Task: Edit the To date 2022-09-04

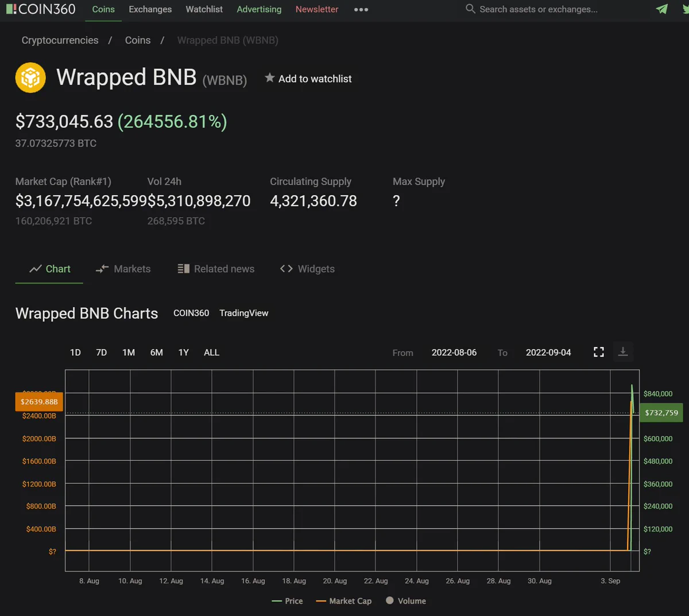Action: tap(548, 352)
